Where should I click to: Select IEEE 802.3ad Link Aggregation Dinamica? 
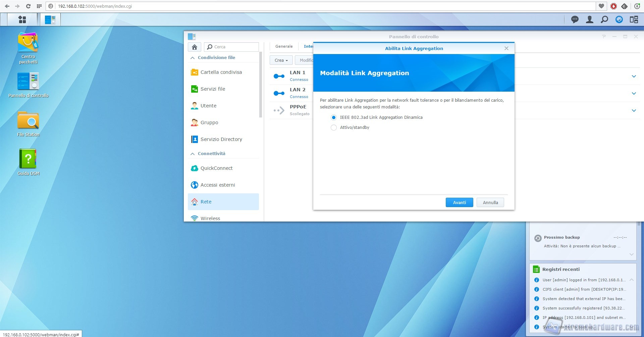[334, 117]
